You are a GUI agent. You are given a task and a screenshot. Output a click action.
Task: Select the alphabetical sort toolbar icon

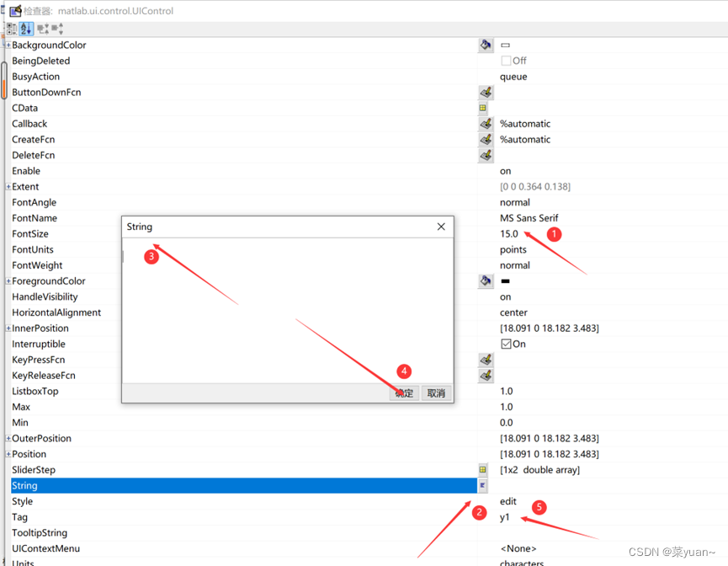tap(26, 29)
